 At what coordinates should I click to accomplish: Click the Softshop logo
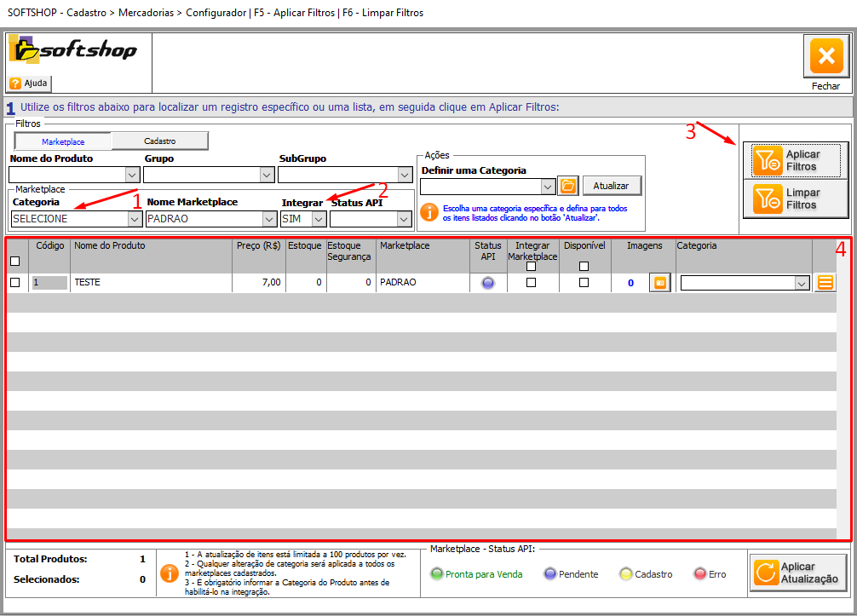(x=73, y=51)
